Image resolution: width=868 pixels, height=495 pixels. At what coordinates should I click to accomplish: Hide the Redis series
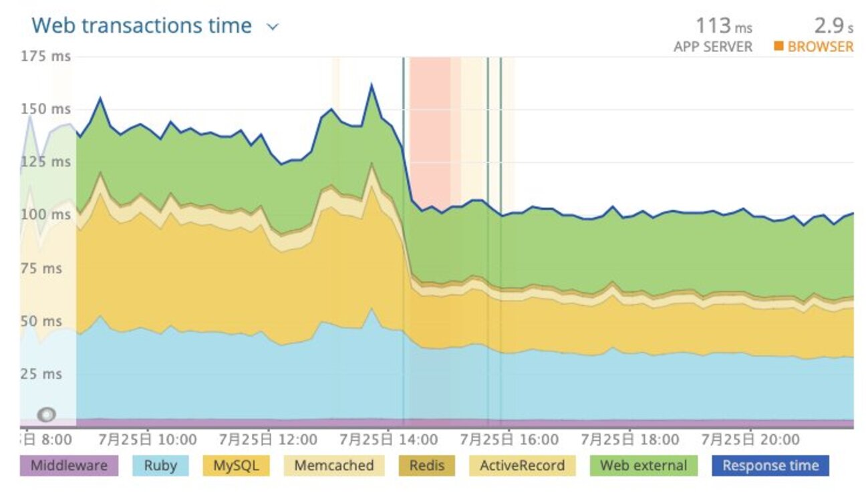tap(426, 466)
